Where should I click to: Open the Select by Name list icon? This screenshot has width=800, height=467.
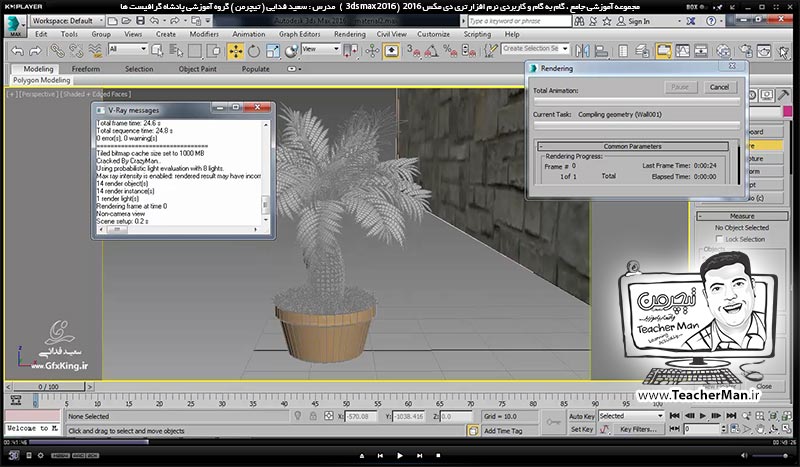[x=176, y=51]
